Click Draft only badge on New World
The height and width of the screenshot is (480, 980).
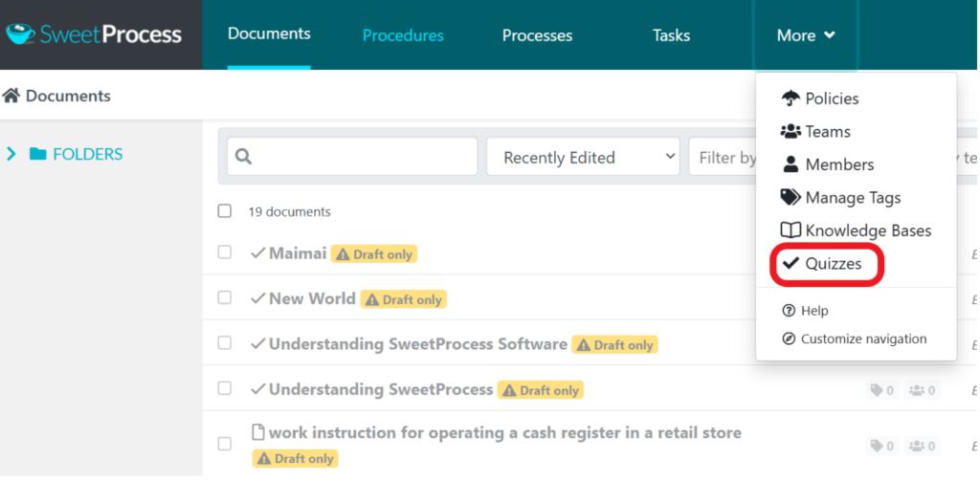(x=403, y=299)
